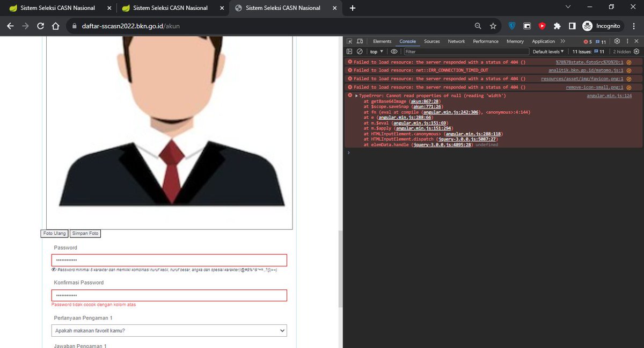Open the Sources panel

click(x=431, y=41)
